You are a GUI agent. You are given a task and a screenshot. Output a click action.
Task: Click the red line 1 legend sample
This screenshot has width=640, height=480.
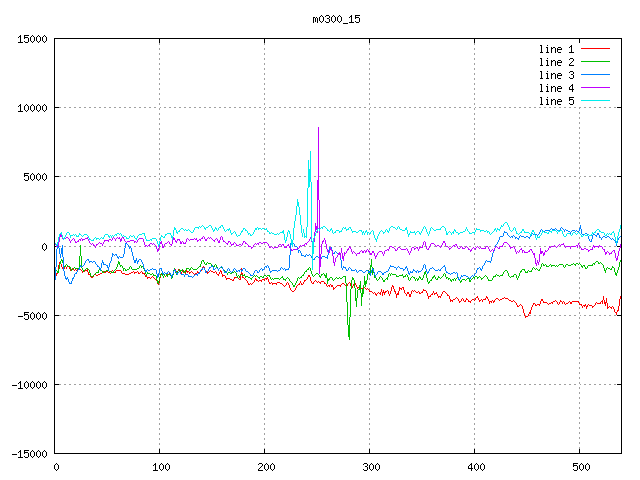coord(595,49)
